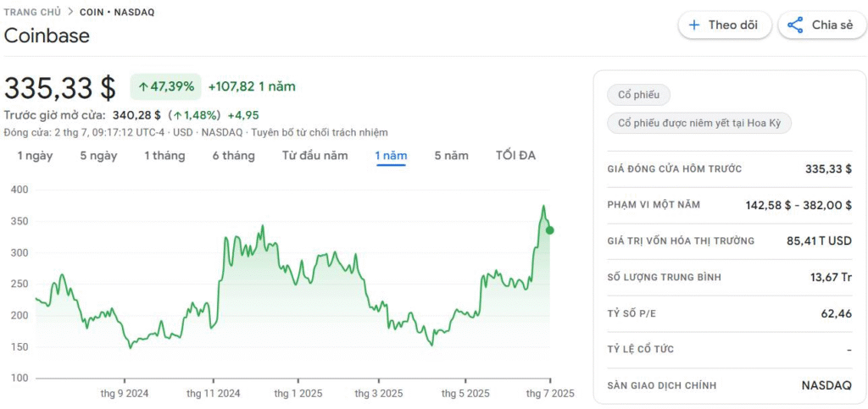Click Cổ phiếu được niêm yết tại Hoa Kỳ chip
868x409 pixels.
(x=699, y=123)
